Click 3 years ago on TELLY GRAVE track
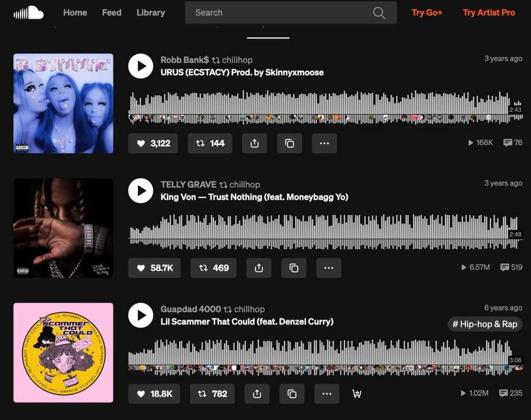This screenshot has width=531, height=420. pos(503,183)
